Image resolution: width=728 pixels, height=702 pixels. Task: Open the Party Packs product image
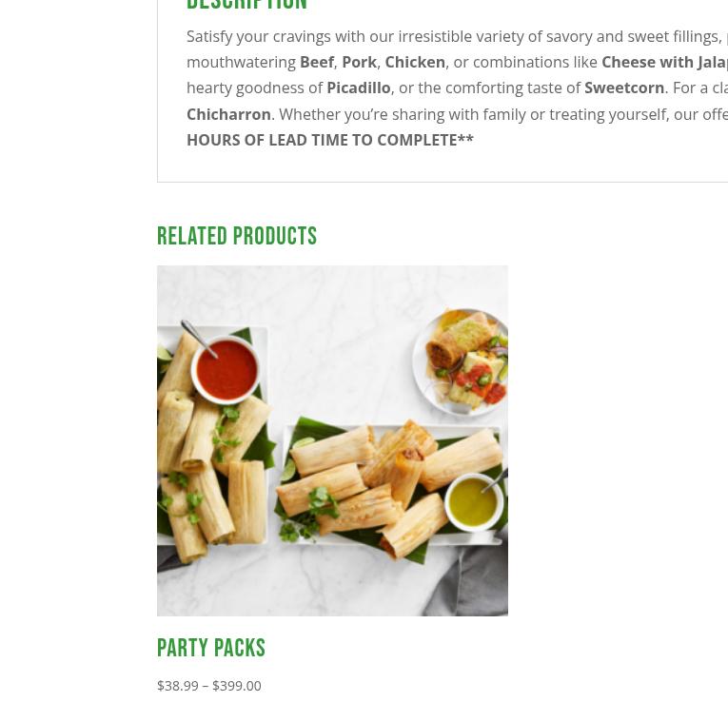(x=332, y=440)
